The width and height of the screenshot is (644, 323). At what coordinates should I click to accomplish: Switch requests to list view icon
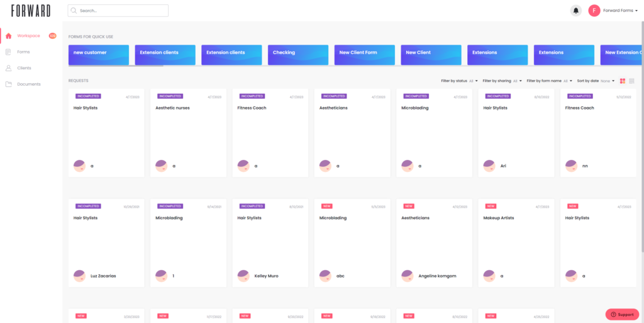[x=631, y=81]
